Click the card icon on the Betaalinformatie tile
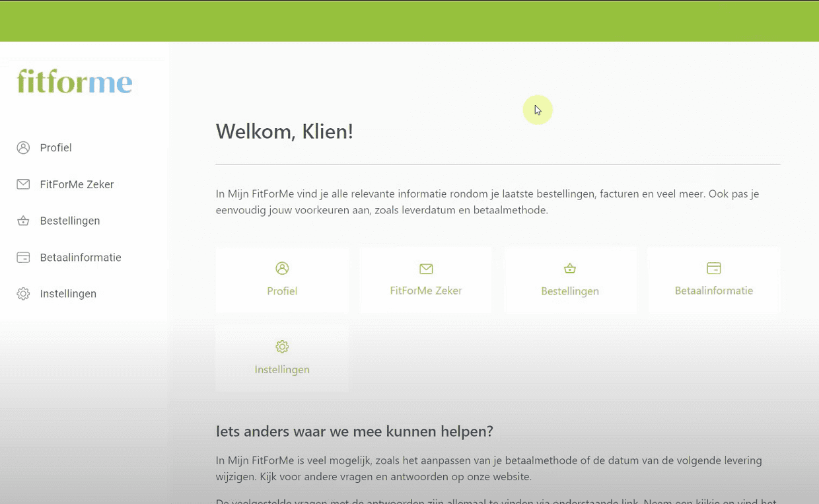The image size is (819, 504). coord(714,268)
